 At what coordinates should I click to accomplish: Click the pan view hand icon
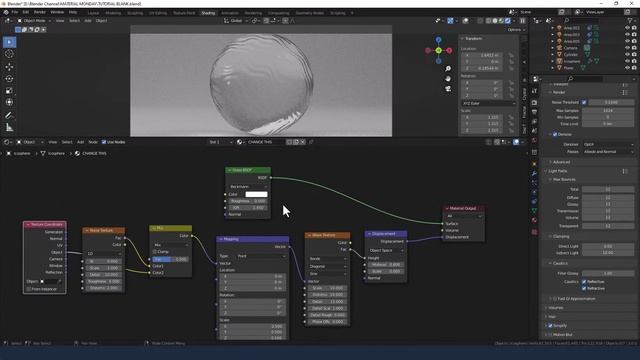click(448, 78)
